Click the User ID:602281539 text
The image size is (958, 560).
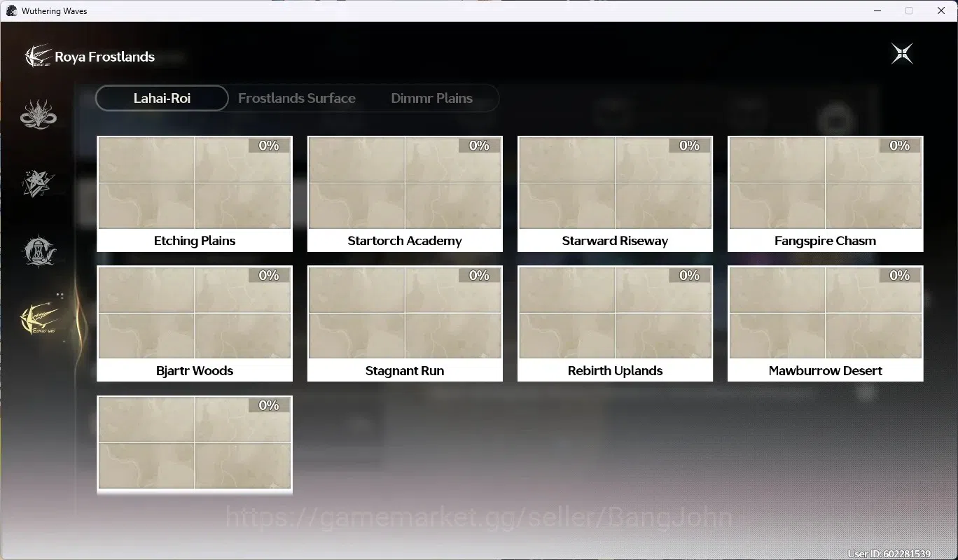889,554
